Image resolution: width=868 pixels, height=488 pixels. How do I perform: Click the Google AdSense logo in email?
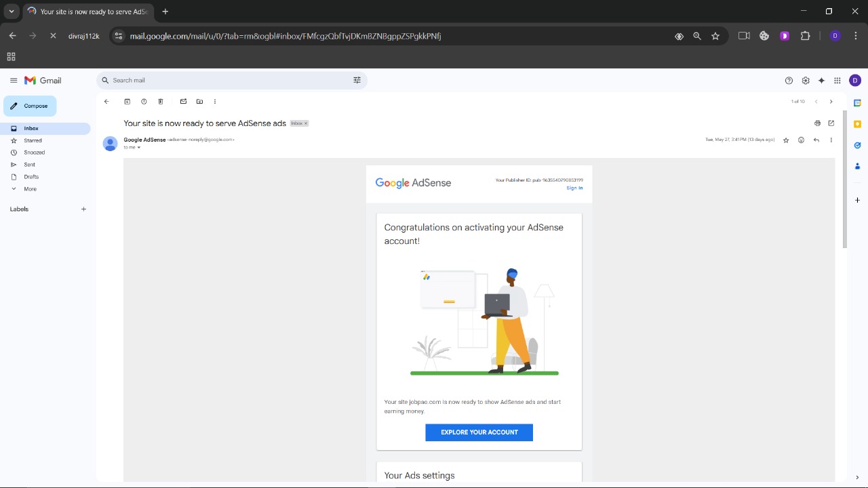[413, 183]
